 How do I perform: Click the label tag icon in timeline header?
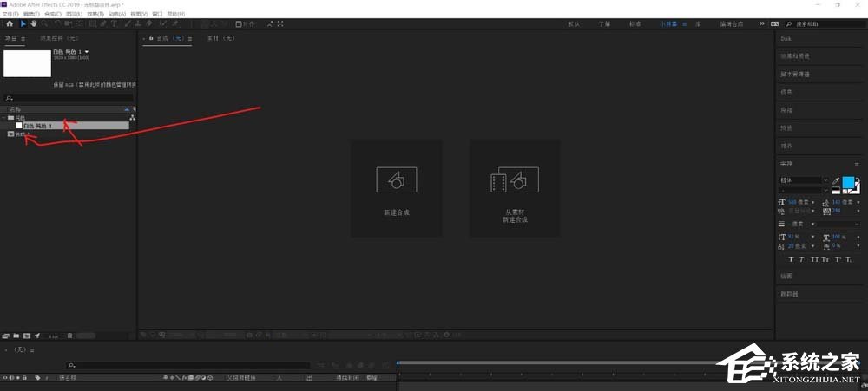(37, 378)
